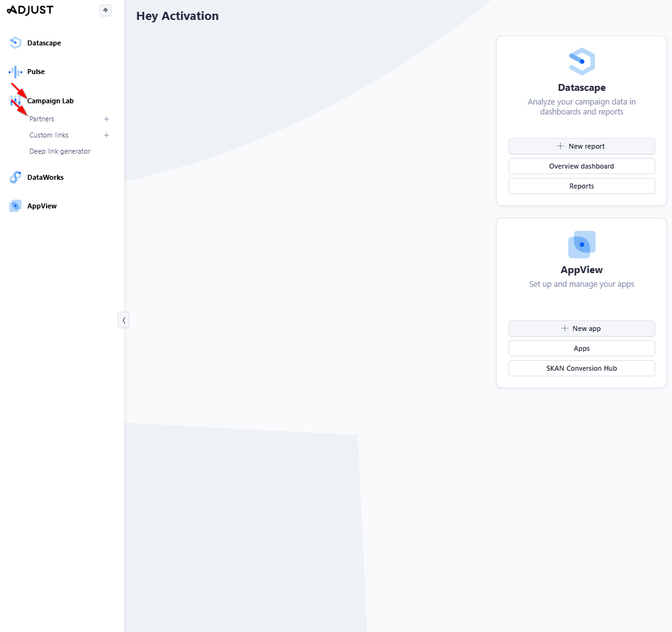Click the Datascape sidebar icon
Screen dimensions: 672x632
pyautogui.click(x=16, y=43)
